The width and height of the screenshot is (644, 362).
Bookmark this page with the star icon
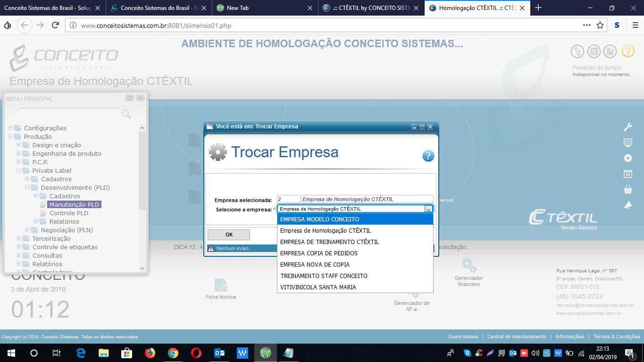[x=600, y=25]
